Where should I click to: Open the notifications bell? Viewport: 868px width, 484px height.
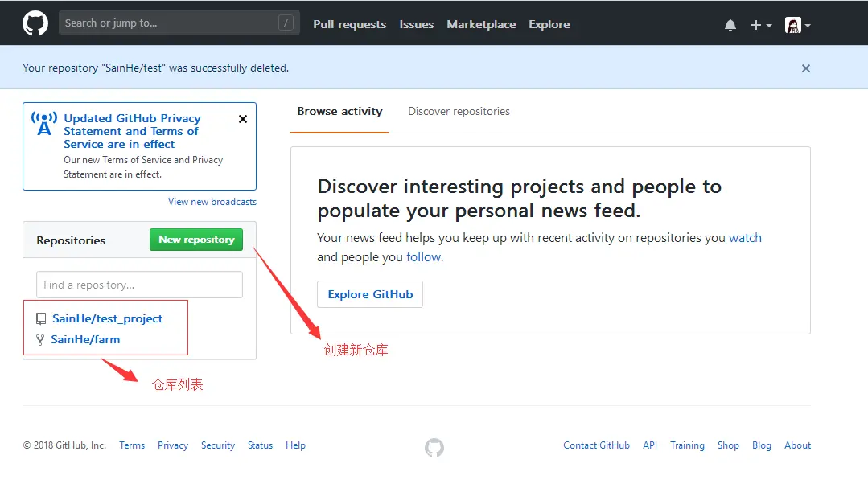coord(730,25)
